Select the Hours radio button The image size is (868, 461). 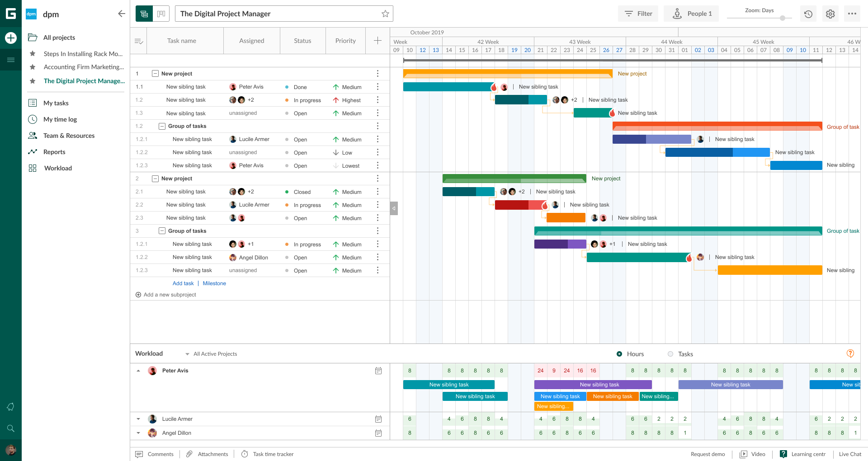pos(619,354)
